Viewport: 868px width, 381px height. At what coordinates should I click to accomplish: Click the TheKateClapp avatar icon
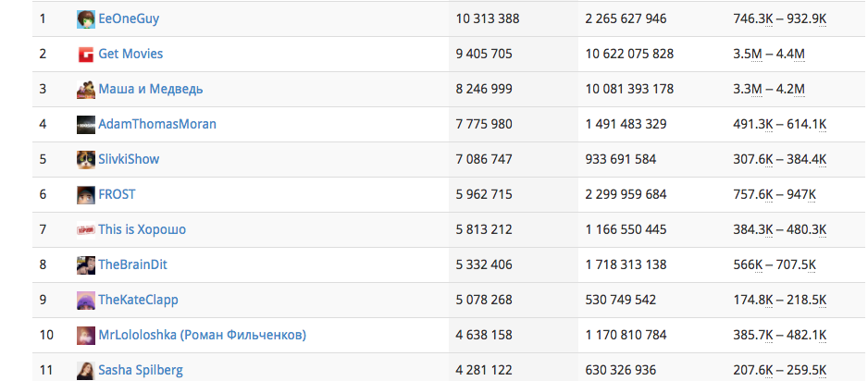(85, 300)
